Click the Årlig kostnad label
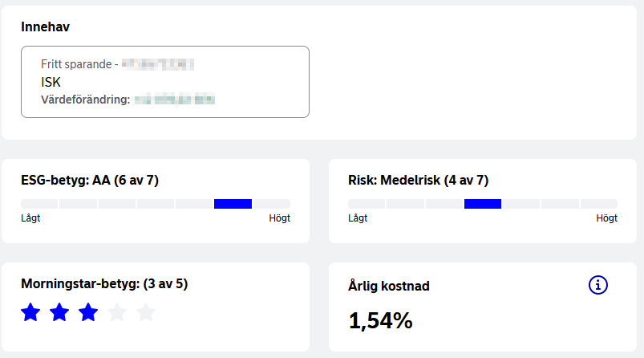This screenshot has height=358, width=644. 388,286
